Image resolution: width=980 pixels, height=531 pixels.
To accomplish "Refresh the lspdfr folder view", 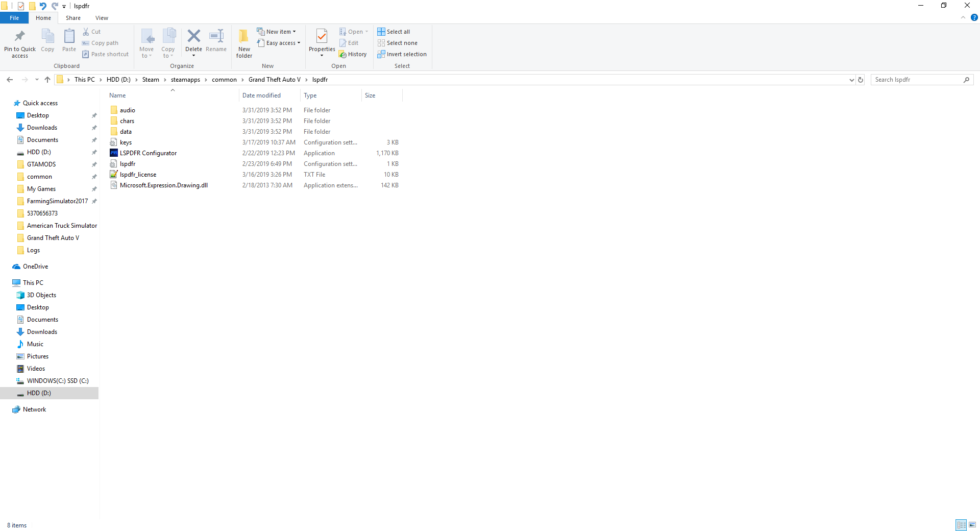I will tap(861, 80).
